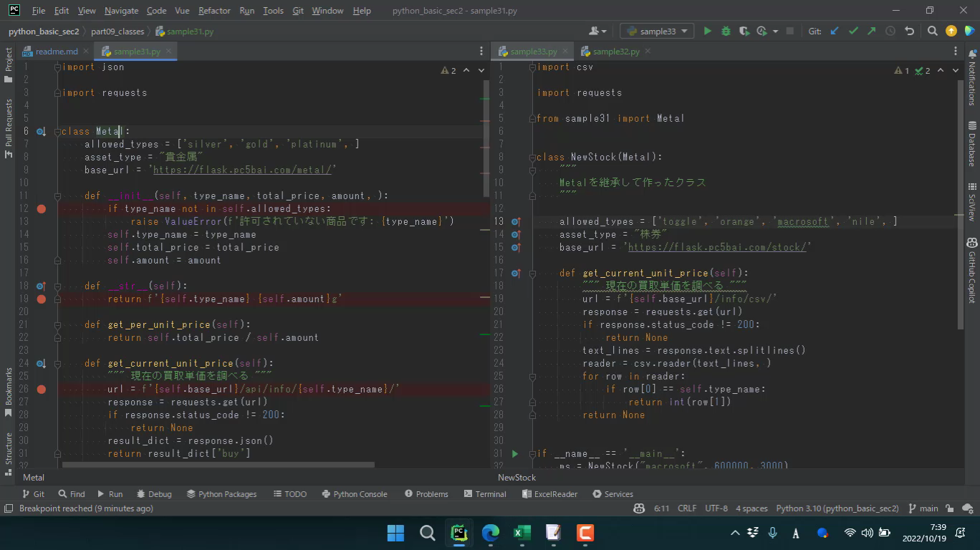
Task: Commit changes using Git checkmark icon
Action: [x=853, y=31]
